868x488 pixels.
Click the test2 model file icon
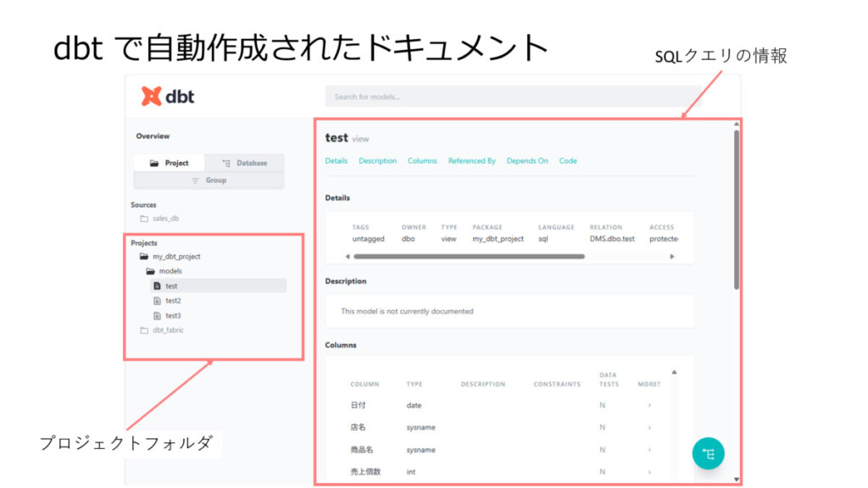[157, 301]
